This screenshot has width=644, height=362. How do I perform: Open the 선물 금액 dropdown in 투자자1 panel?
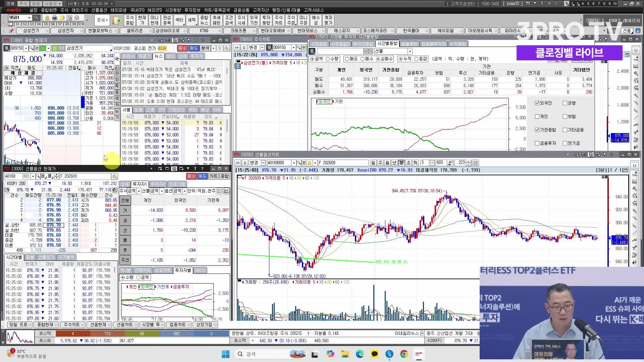(162, 191)
